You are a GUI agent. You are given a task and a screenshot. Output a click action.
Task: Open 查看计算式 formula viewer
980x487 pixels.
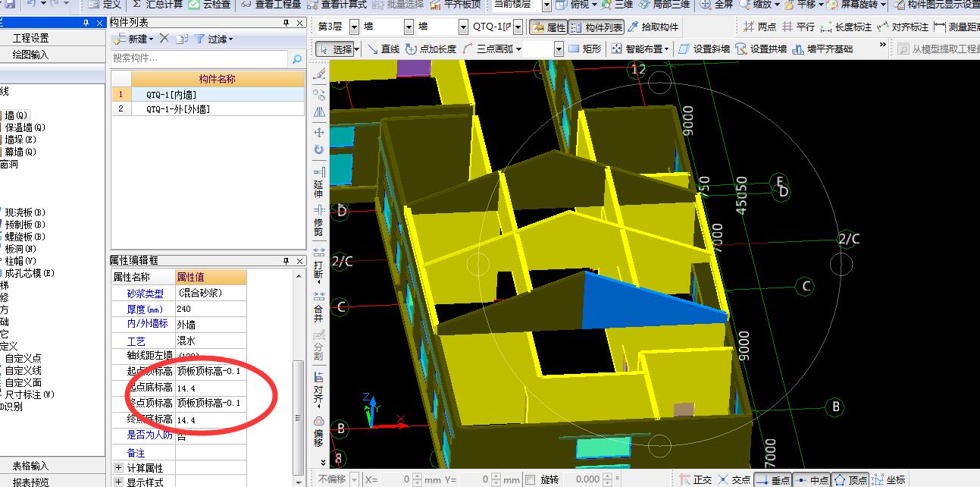click(x=338, y=5)
